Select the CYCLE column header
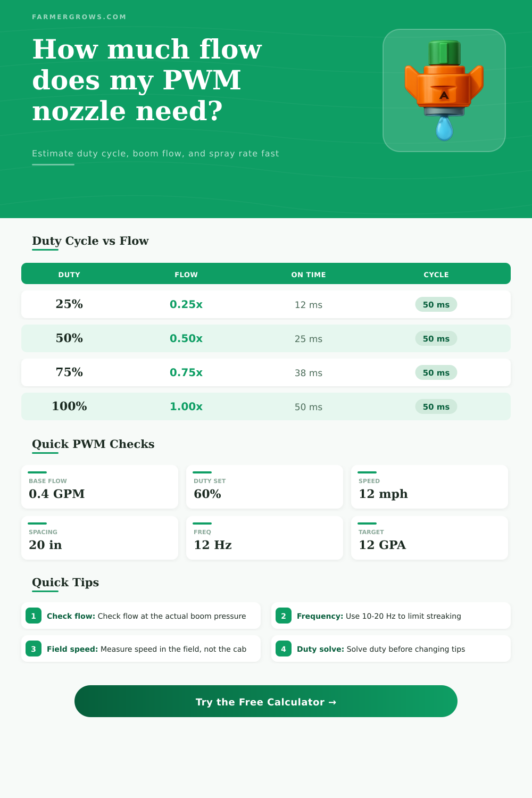This screenshot has width=532, height=798. pos(436,275)
